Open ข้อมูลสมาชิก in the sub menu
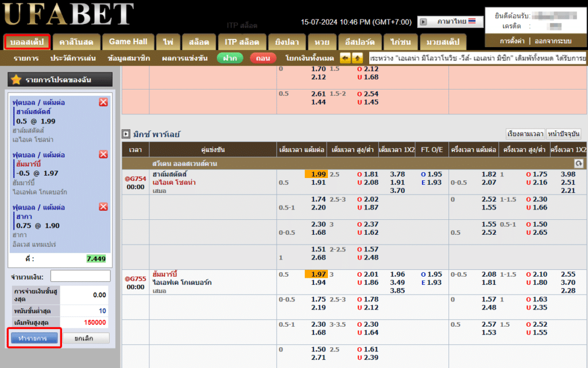The width and height of the screenshot is (588, 368). point(129,58)
